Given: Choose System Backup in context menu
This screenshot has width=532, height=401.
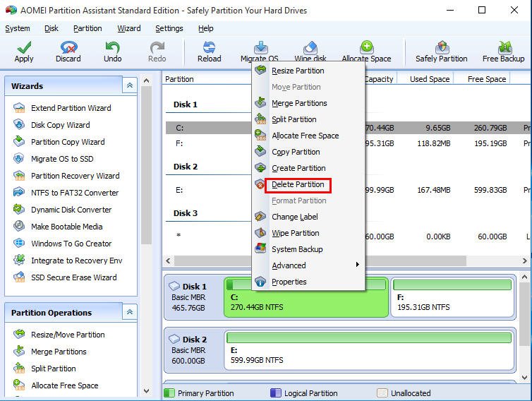Looking at the screenshot, I should tap(308, 249).
